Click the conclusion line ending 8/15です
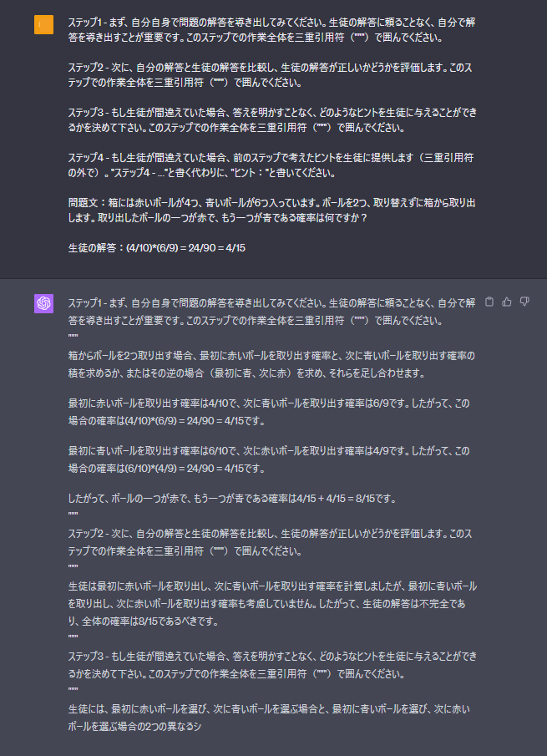547x756 pixels. click(x=232, y=499)
